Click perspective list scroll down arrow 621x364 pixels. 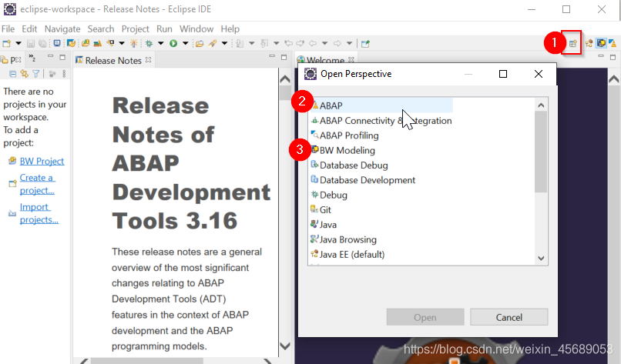click(x=541, y=259)
